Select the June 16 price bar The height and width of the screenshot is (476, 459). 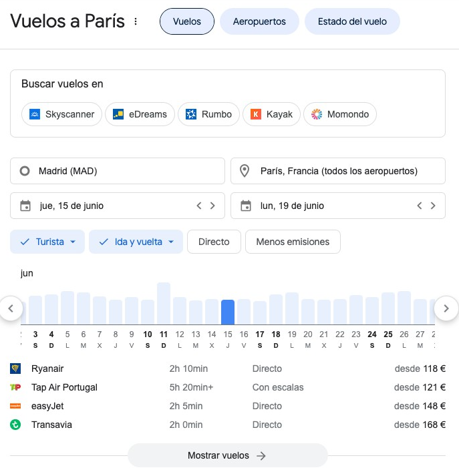tap(244, 312)
